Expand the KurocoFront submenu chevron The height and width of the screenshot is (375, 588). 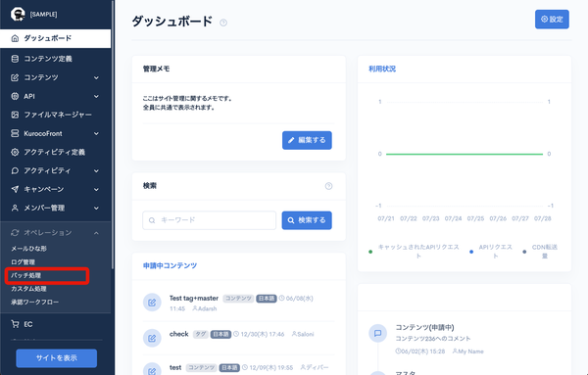click(x=96, y=133)
